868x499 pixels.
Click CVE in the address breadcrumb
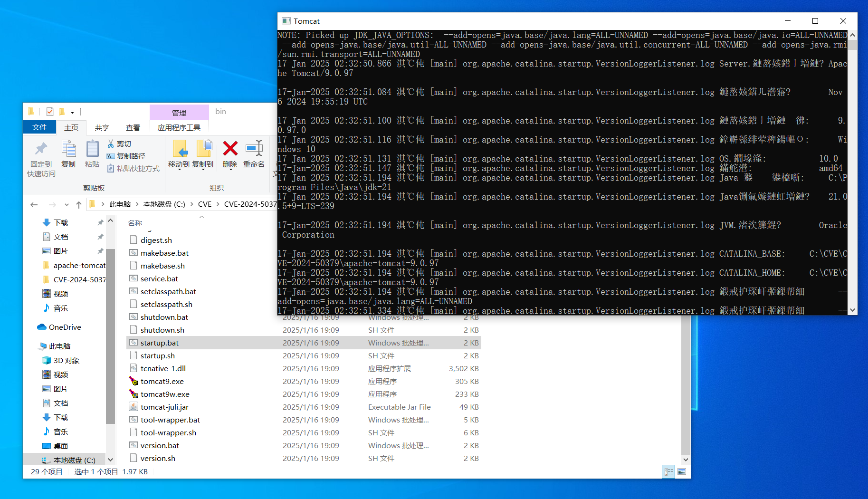[x=205, y=204]
